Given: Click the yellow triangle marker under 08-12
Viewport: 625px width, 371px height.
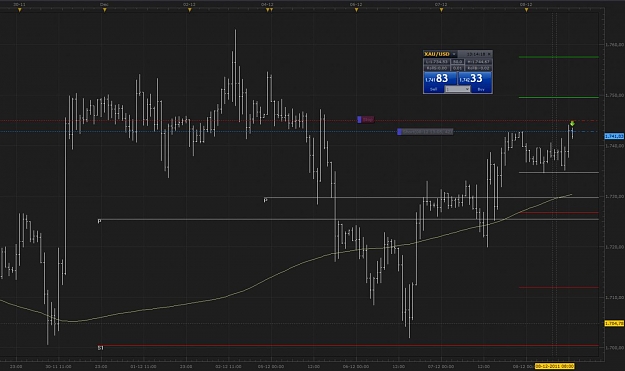Looking at the screenshot, I should click(x=526, y=10).
